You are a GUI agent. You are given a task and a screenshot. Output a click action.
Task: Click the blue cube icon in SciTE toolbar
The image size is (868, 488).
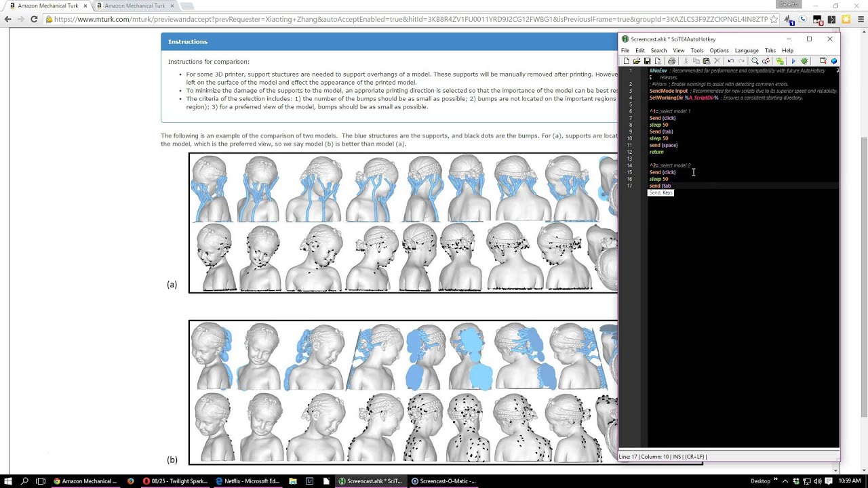click(833, 61)
